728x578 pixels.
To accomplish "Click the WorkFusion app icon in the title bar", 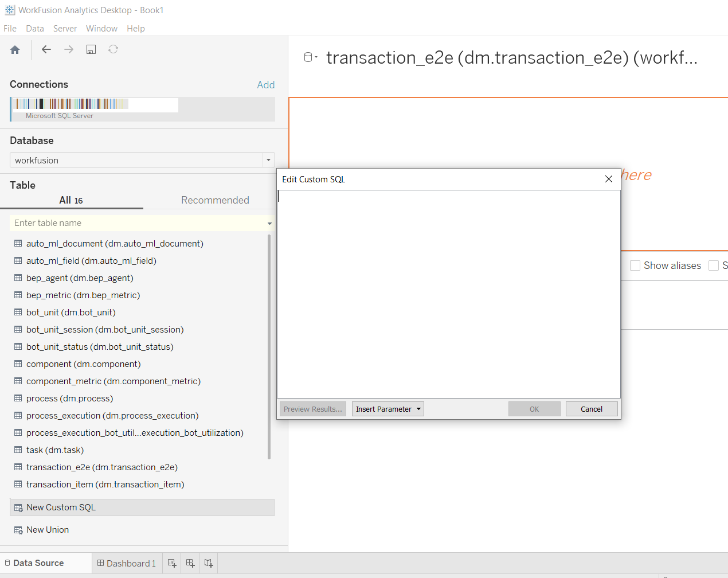I will click(10, 10).
